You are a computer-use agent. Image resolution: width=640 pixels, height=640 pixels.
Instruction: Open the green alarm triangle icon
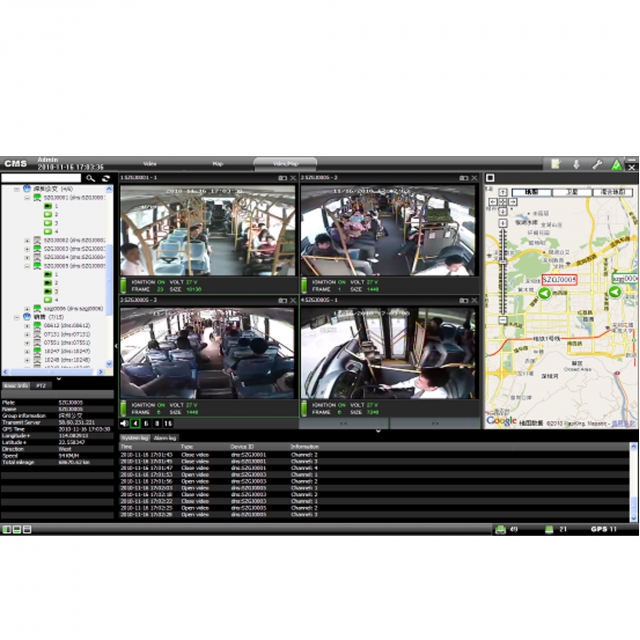[x=617, y=164]
